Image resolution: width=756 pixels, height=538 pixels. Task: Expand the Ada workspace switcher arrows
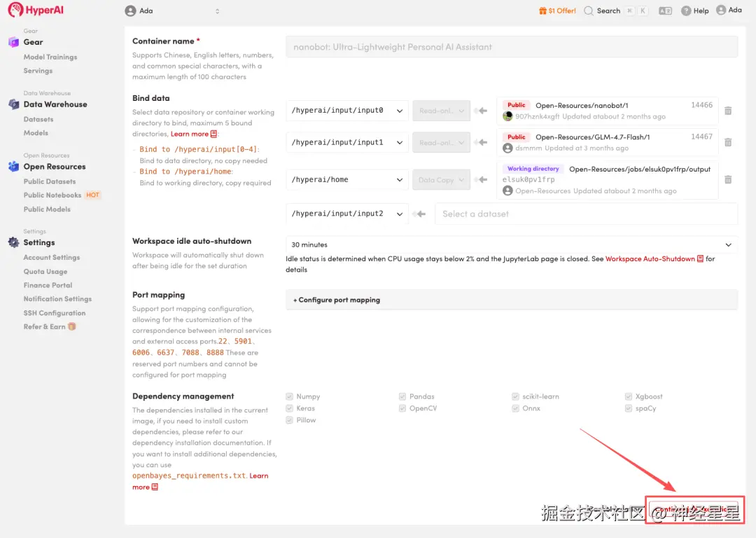point(218,11)
